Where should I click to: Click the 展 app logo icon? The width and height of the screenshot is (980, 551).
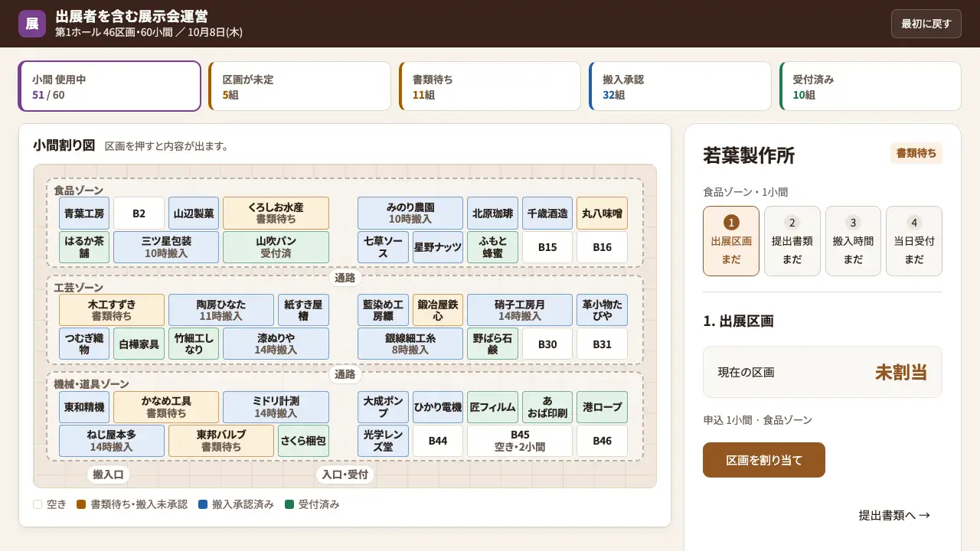point(32,24)
